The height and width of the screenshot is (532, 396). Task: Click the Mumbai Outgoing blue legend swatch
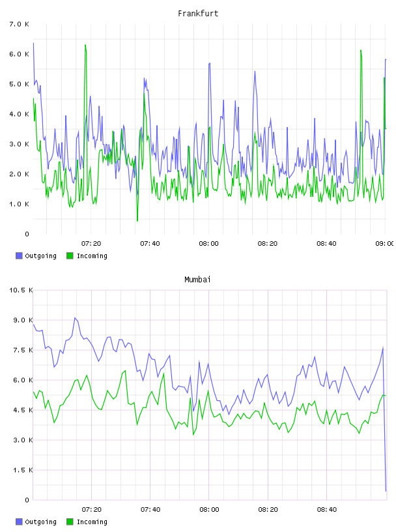coord(19,522)
